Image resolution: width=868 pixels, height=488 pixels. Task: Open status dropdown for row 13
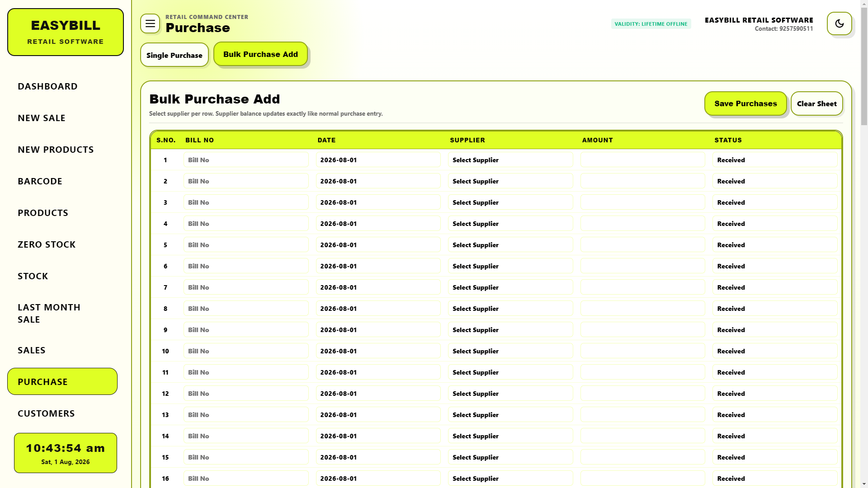[775, 415]
